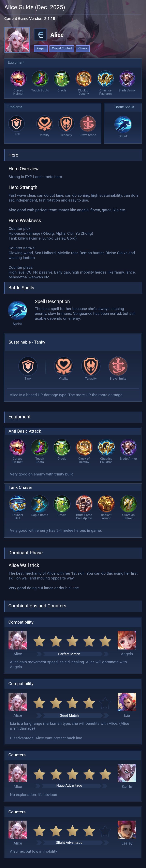The image size is (146, 868).
Task: Click the Radiant Armor equipment icon
Action: (106, 503)
